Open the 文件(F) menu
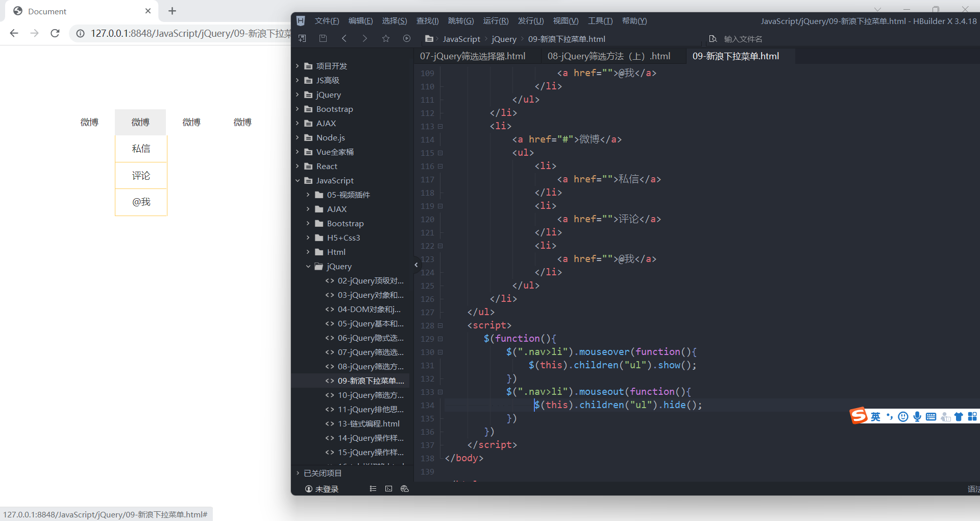Screen dimensions: 980x521 327,21
